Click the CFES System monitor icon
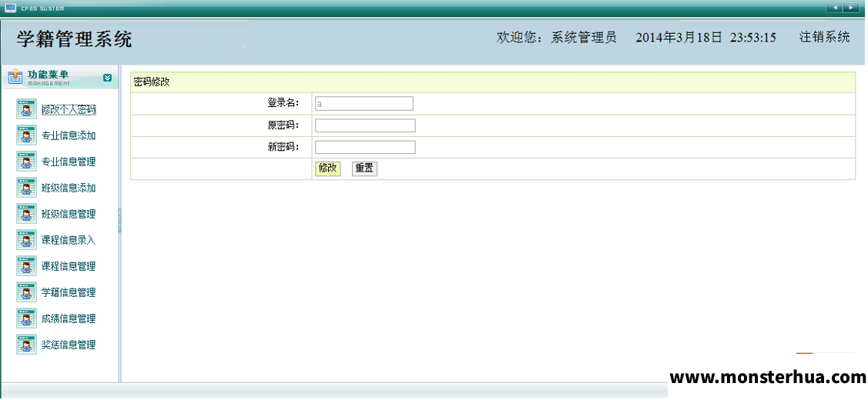 pyautogui.click(x=11, y=8)
